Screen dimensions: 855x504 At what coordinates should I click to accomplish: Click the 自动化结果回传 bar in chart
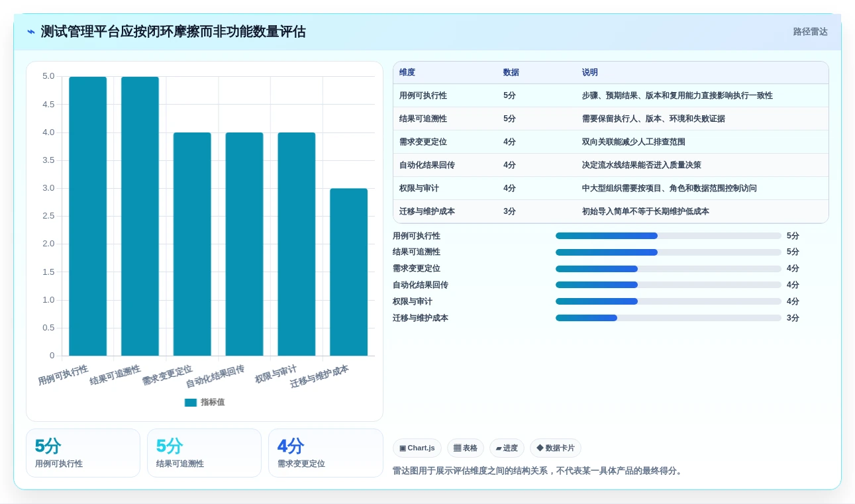point(244,244)
